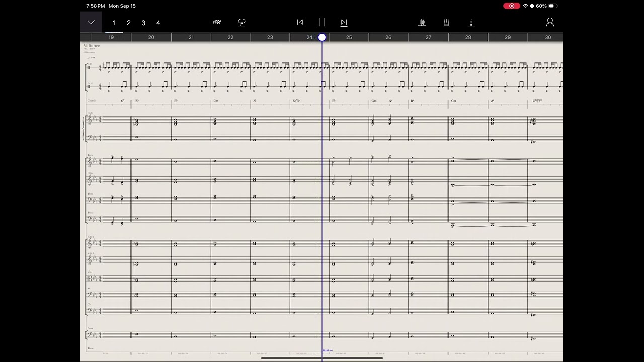Select the Time track label

[x=90, y=348]
